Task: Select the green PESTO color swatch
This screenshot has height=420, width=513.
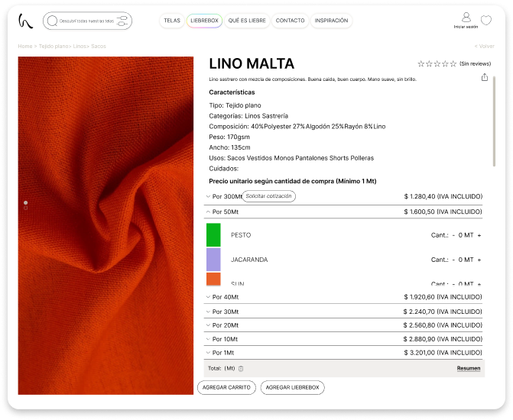Action: point(213,234)
